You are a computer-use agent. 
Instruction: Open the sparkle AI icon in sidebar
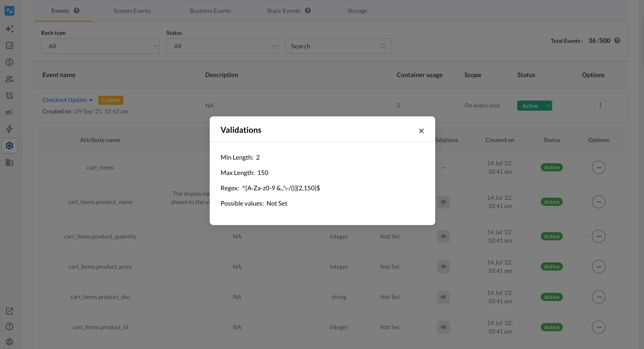click(9, 29)
